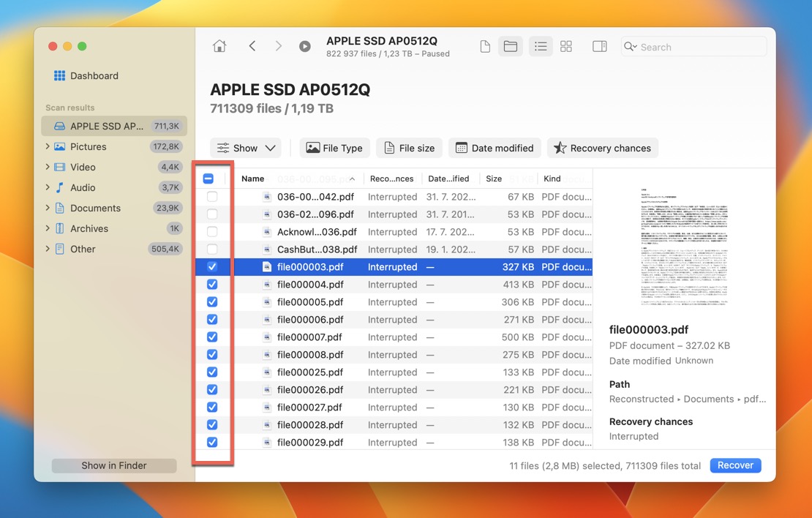Click the Recover button
The height and width of the screenshot is (518, 812).
(735, 465)
